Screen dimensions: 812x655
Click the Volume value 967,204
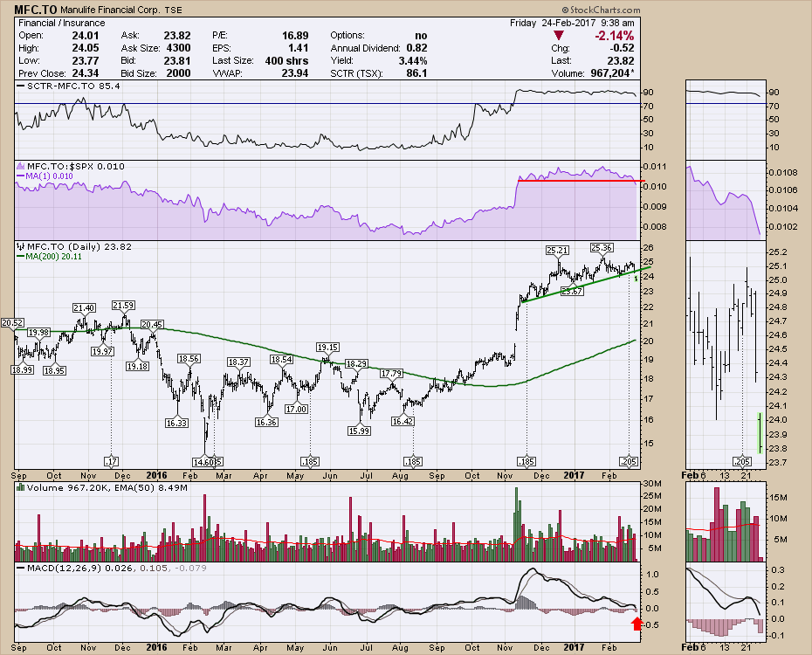tap(610, 73)
